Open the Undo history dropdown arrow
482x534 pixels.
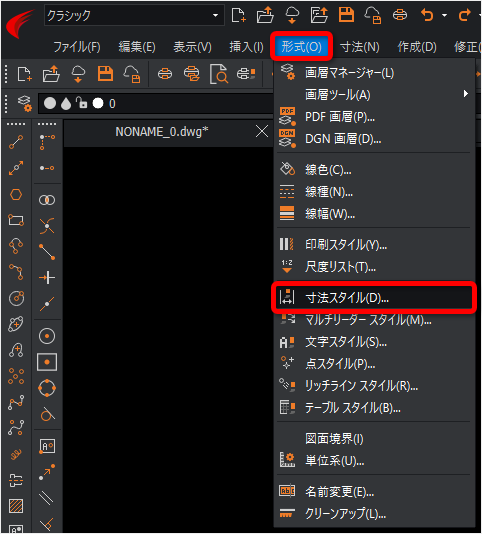click(x=445, y=15)
